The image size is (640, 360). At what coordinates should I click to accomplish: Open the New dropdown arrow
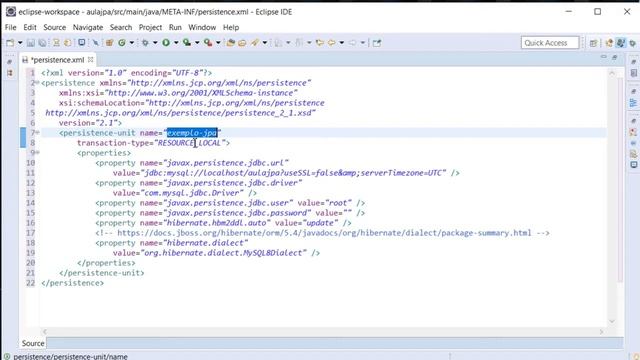pos(20,42)
